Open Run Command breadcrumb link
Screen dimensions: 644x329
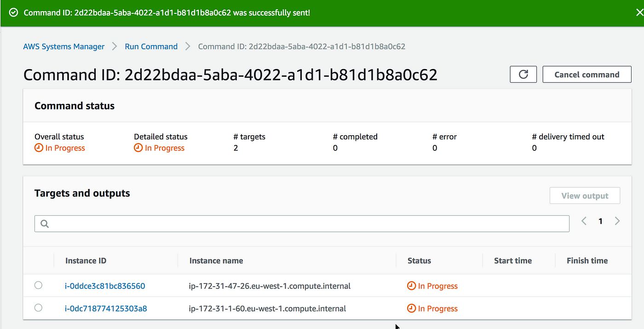point(151,46)
